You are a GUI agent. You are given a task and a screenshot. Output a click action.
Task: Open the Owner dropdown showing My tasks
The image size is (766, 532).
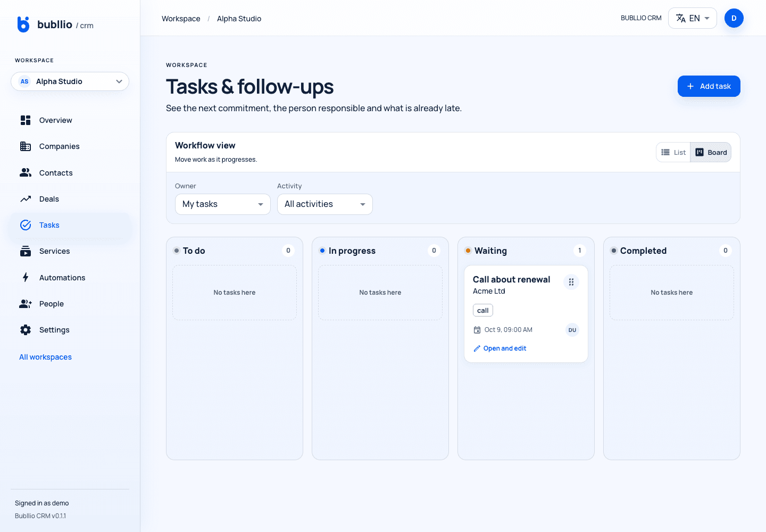tap(223, 204)
